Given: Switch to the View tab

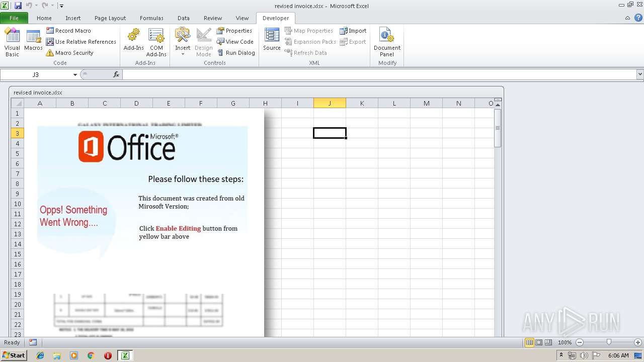Looking at the screenshot, I should (243, 18).
